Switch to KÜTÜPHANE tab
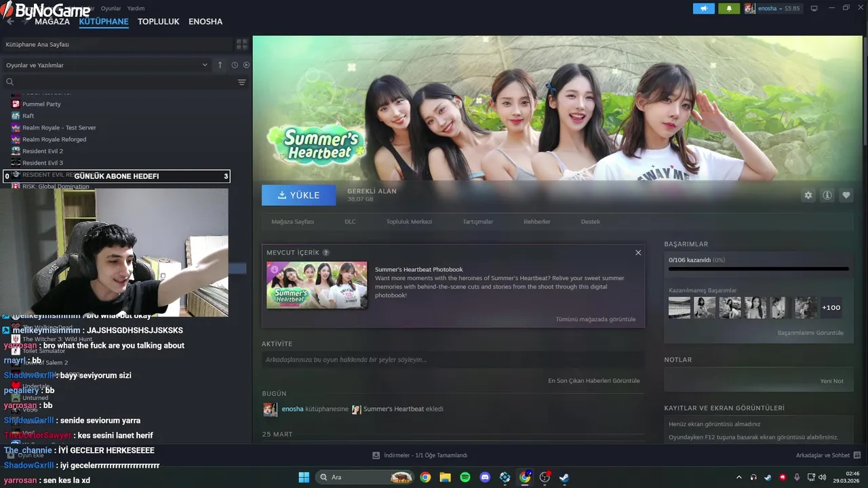 coord(104,22)
